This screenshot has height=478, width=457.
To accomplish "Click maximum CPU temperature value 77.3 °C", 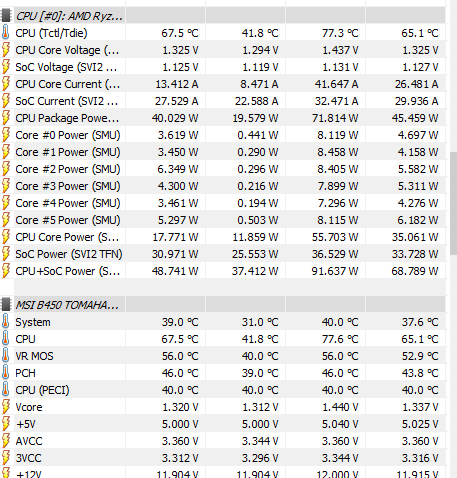I will (340, 33).
